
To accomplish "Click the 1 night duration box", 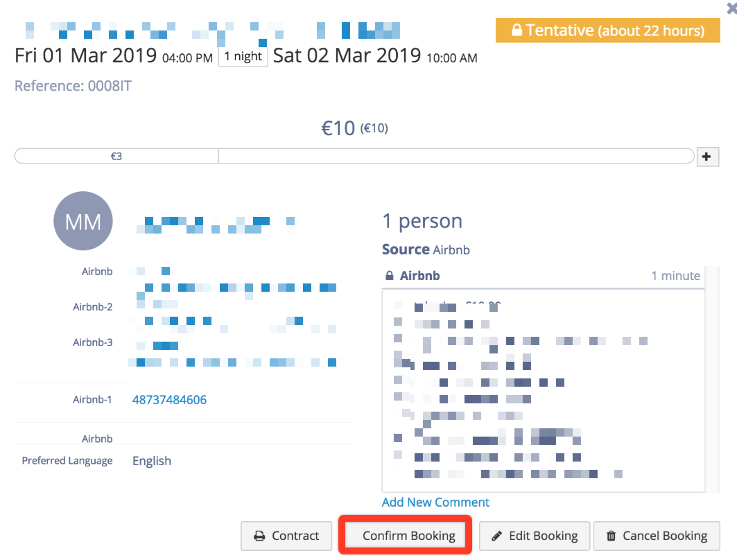I will [243, 57].
